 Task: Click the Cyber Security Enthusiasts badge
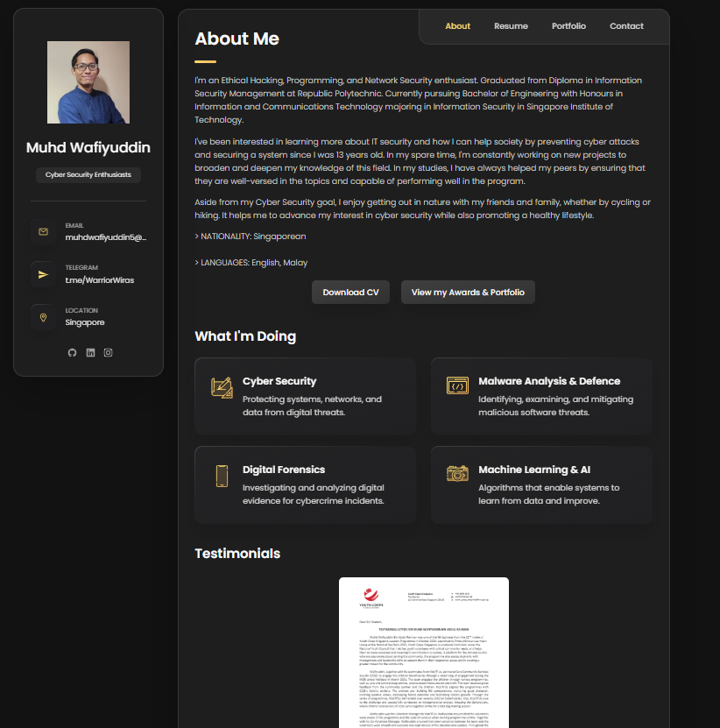(x=88, y=174)
